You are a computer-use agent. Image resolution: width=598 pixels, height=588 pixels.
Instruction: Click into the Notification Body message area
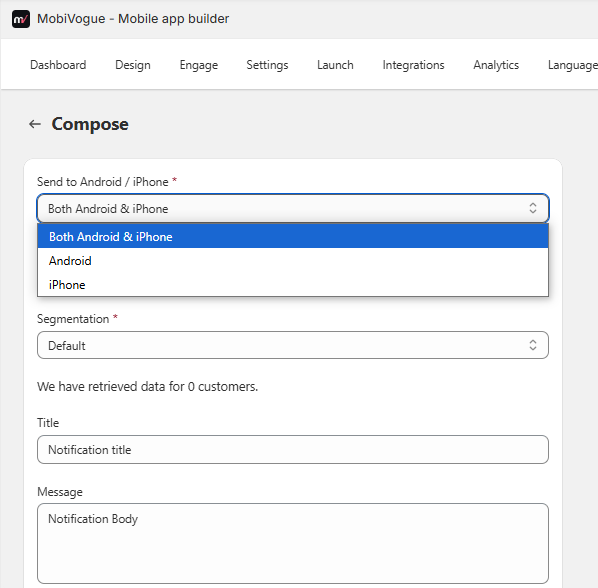(293, 543)
